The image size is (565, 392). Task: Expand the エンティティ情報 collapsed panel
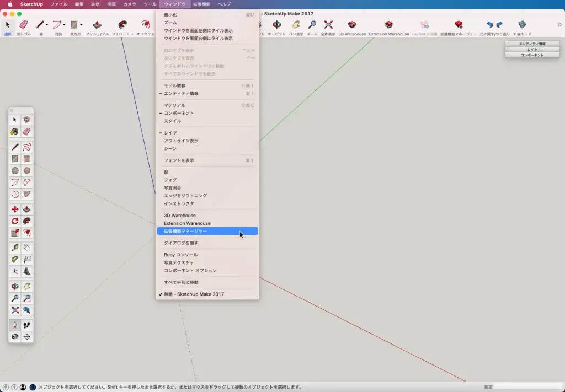click(532, 44)
